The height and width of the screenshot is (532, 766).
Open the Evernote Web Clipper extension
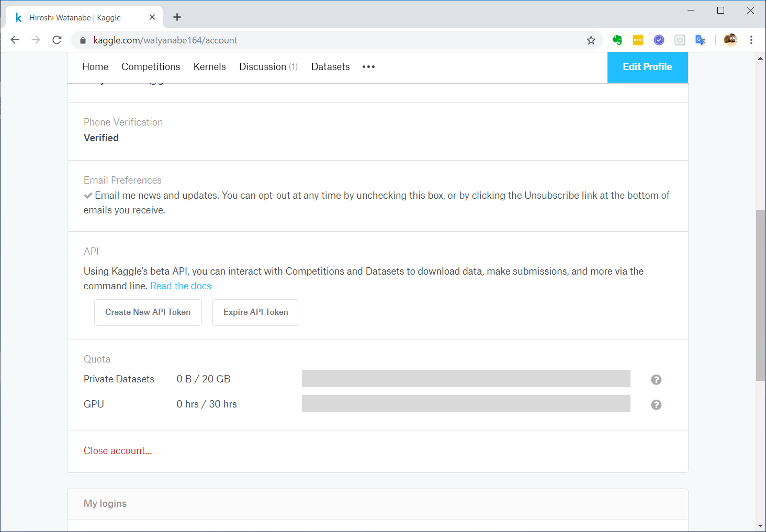617,40
